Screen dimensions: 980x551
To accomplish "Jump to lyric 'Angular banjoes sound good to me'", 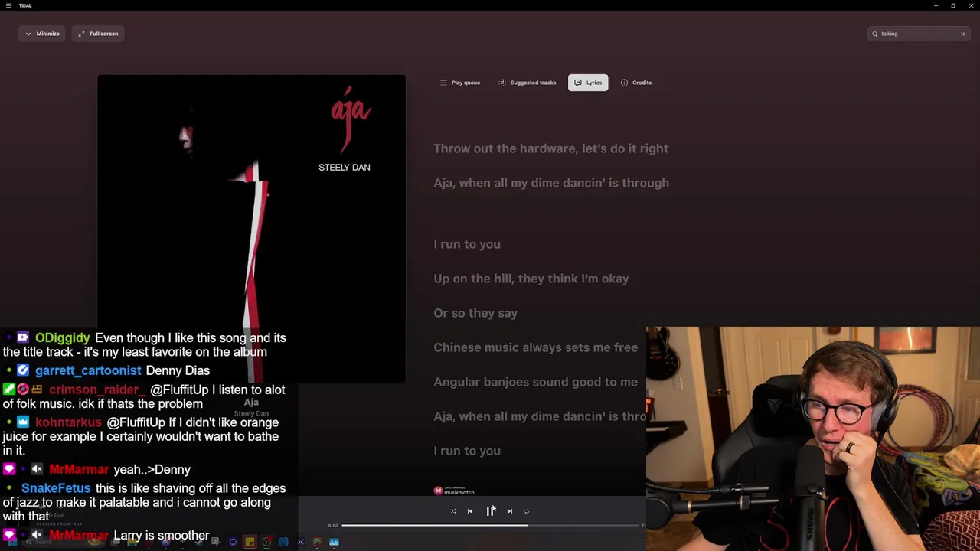I will click(x=535, y=382).
